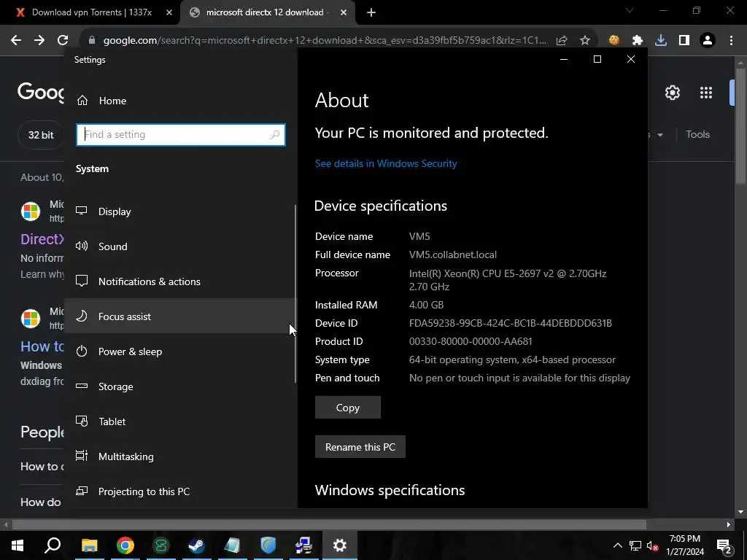Click the Chrome address bar URL
Image resolution: width=747 pixels, height=560 pixels.
[324, 41]
